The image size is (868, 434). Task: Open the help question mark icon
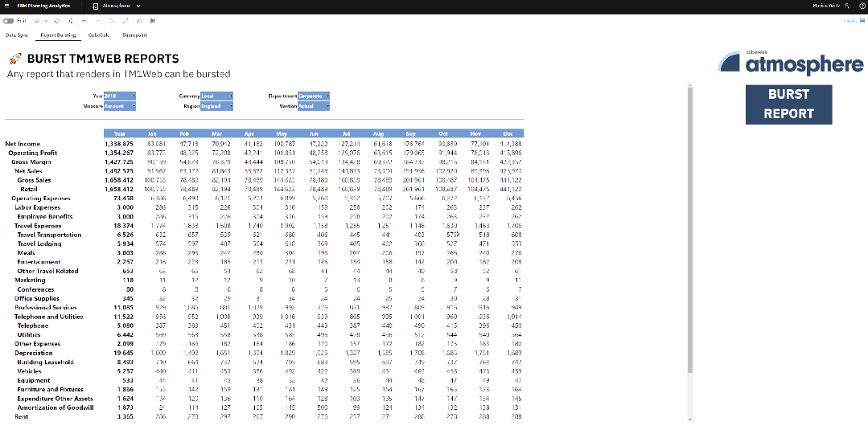[862, 6]
